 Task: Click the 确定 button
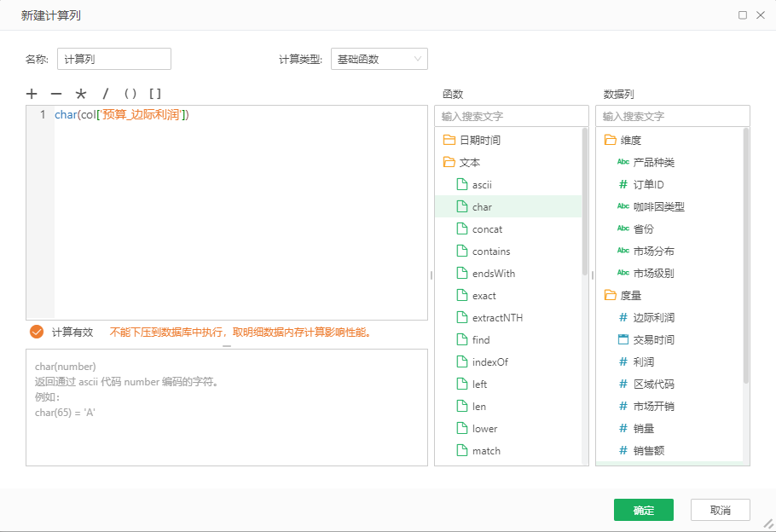point(643,510)
